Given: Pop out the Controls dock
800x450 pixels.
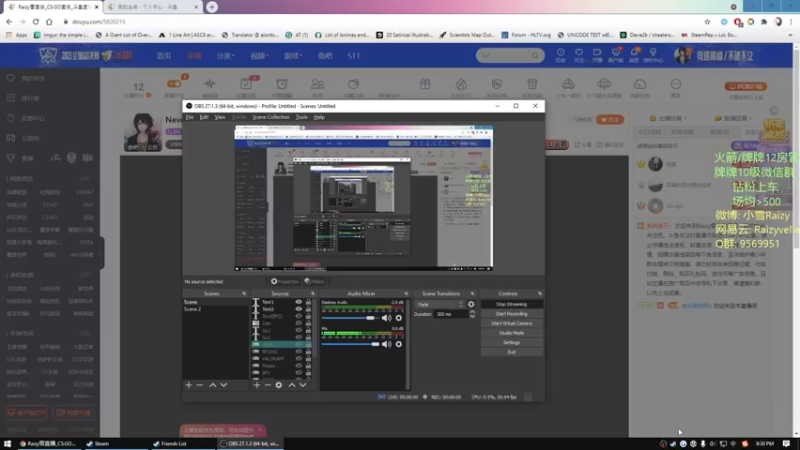Looking at the screenshot, I should point(540,294).
